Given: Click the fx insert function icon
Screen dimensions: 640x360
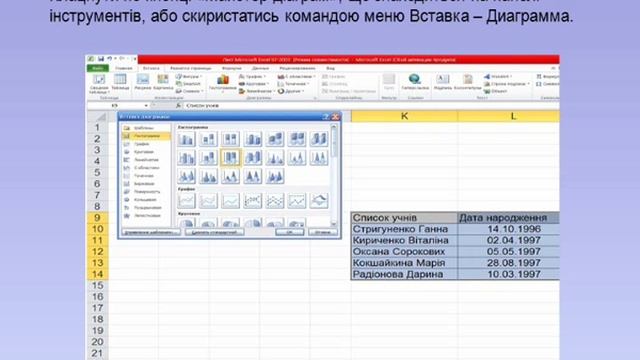Looking at the screenshot, I should tap(178, 106).
